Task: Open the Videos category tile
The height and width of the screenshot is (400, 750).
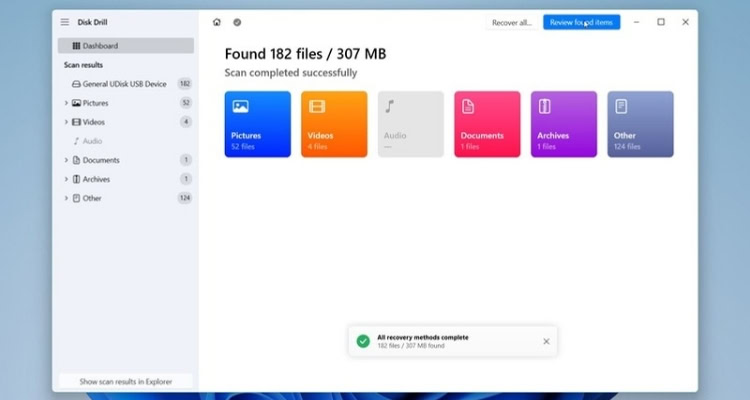Action: click(x=334, y=124)
